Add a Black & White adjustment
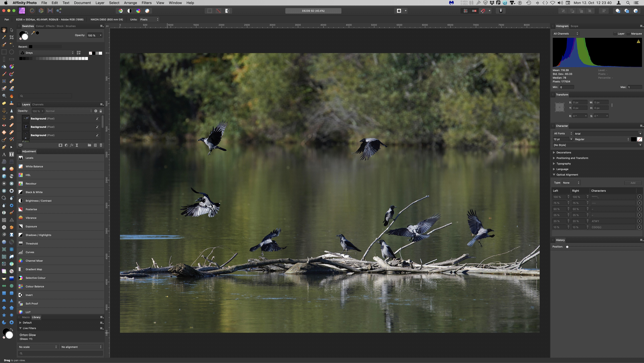644x363 pixels. 60,192
